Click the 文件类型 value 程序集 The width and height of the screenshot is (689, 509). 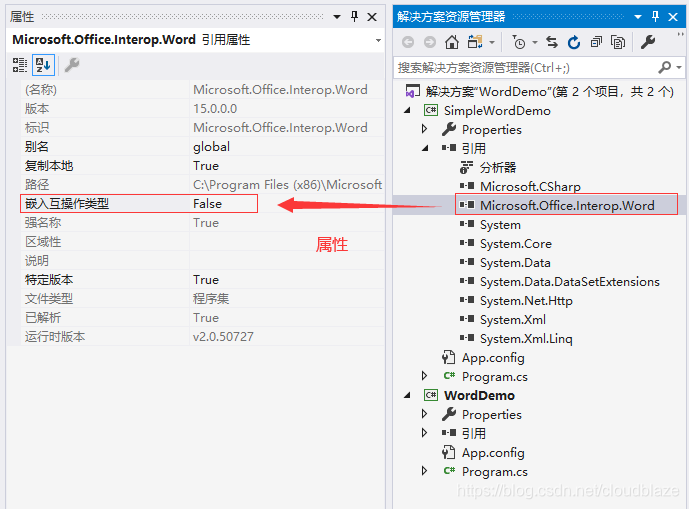[211, 299]
